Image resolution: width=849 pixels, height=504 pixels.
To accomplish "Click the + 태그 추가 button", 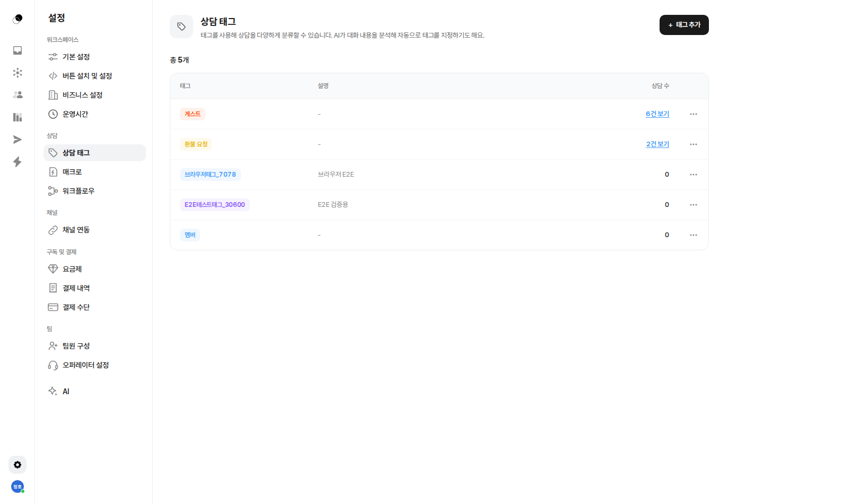I will pyautogui.click(x=684, y=25).
